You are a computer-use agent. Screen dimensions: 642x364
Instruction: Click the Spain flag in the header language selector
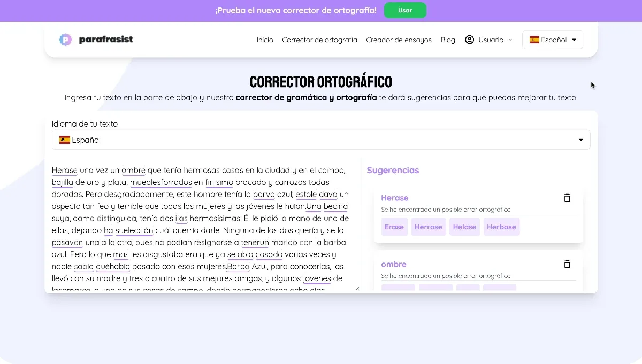tap(533, 39)
